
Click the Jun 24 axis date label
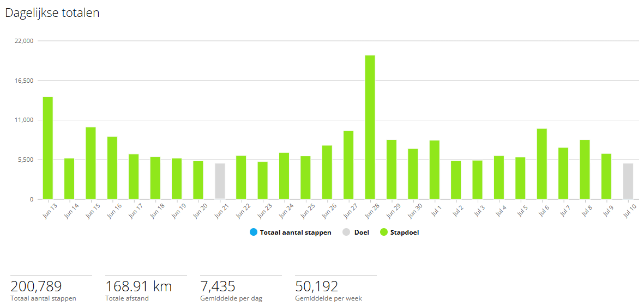coord(284,211)
